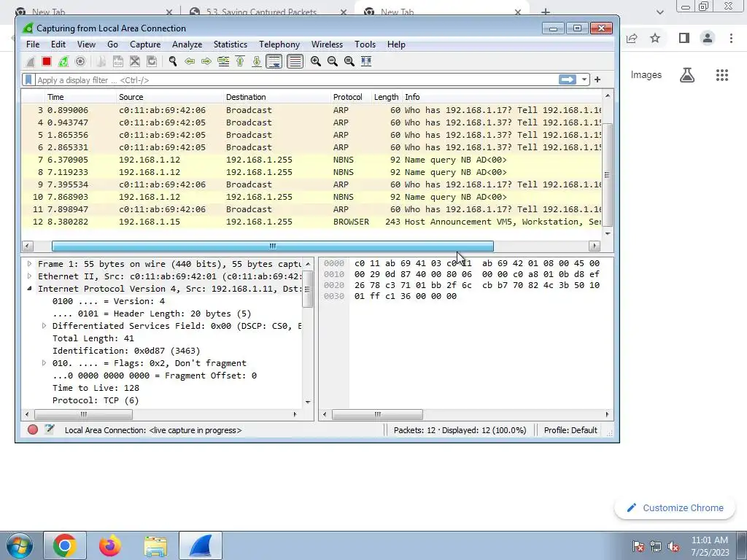Click the capture file properties status icon
The height and width of the screenshot is (560, 747).
50,429
